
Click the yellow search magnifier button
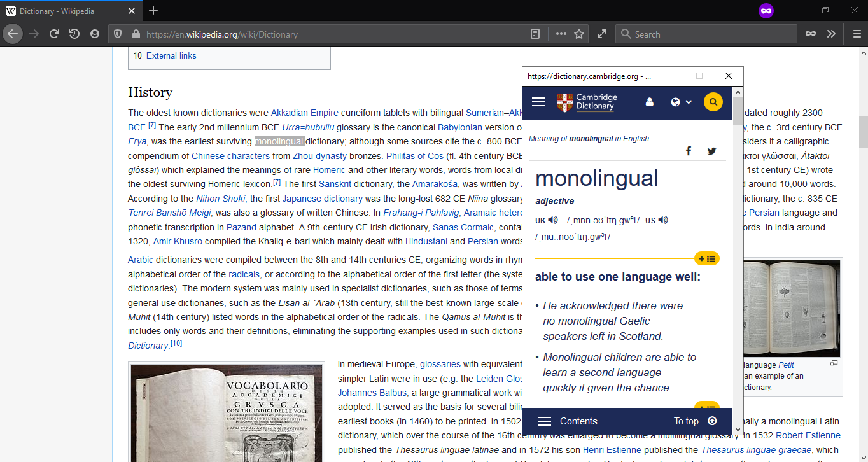[713, 102]
